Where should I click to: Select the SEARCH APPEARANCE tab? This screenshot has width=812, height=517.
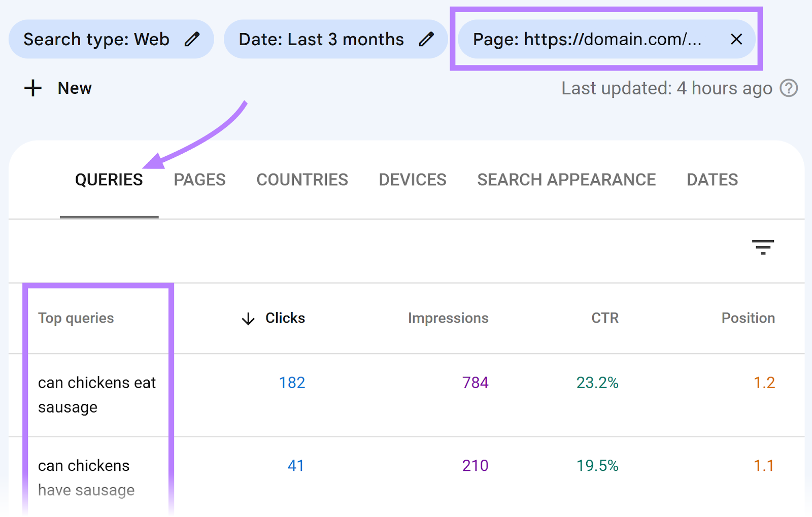(566, 180)
